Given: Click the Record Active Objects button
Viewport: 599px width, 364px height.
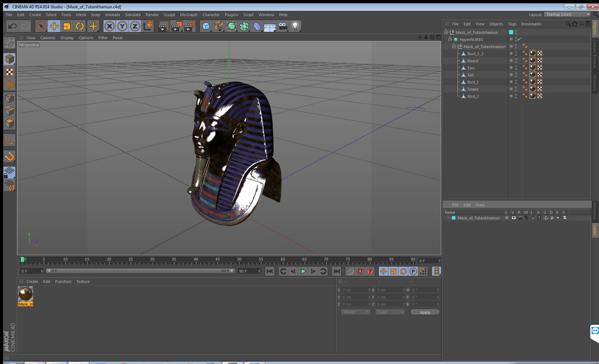Looking at the screenshot, I should (350, 271).
